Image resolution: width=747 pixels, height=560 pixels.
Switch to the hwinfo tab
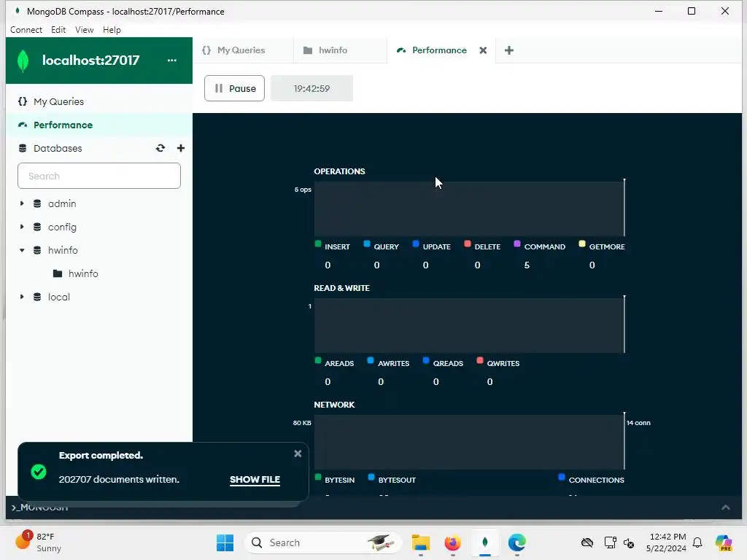click(340, 50)
